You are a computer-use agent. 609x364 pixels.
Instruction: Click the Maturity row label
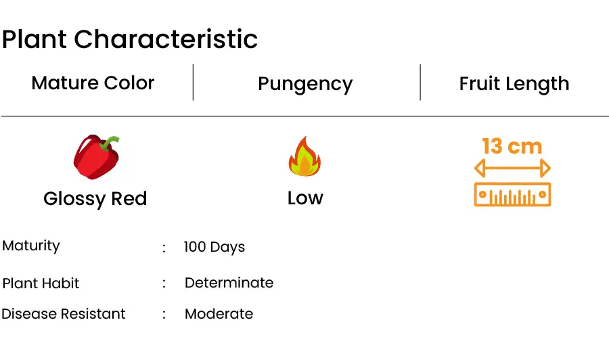pyautogui.click(x=31, y=246)
